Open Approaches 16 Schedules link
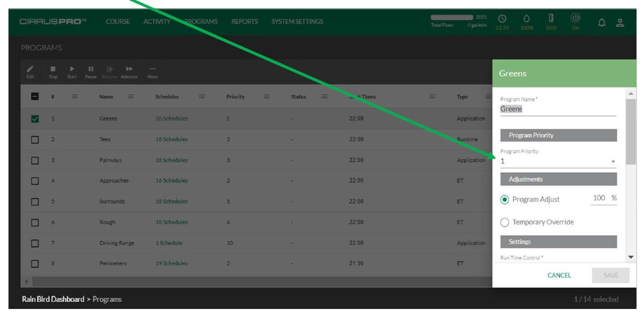 [x=172, y=180]
